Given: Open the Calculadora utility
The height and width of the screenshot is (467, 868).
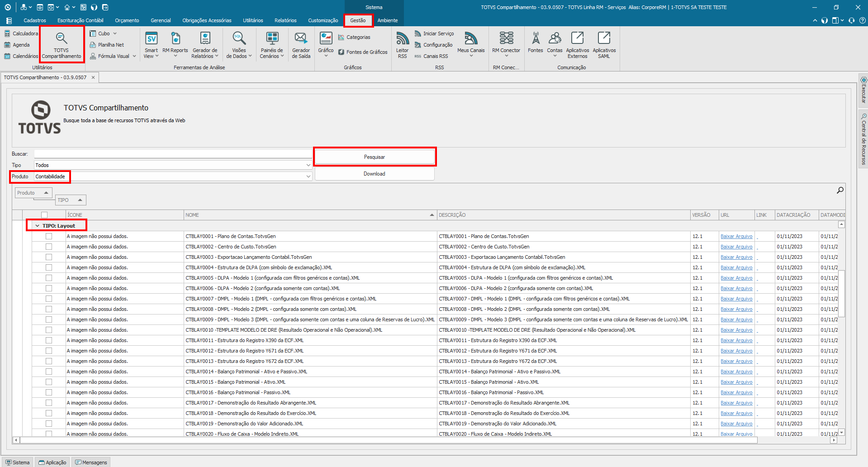Looking at the screenshot, I should [x=21, y=33].
